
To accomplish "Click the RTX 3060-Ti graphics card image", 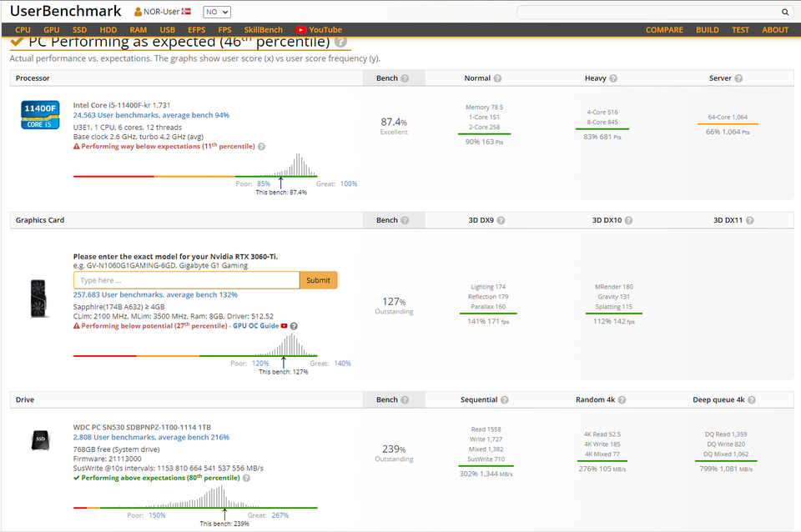I will click(x=38, y=299).
